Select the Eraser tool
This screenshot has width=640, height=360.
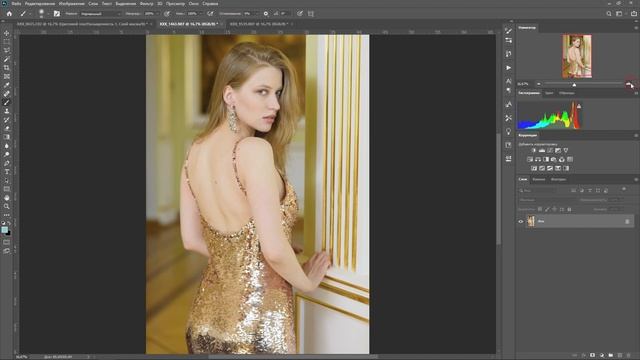(7, 128)
